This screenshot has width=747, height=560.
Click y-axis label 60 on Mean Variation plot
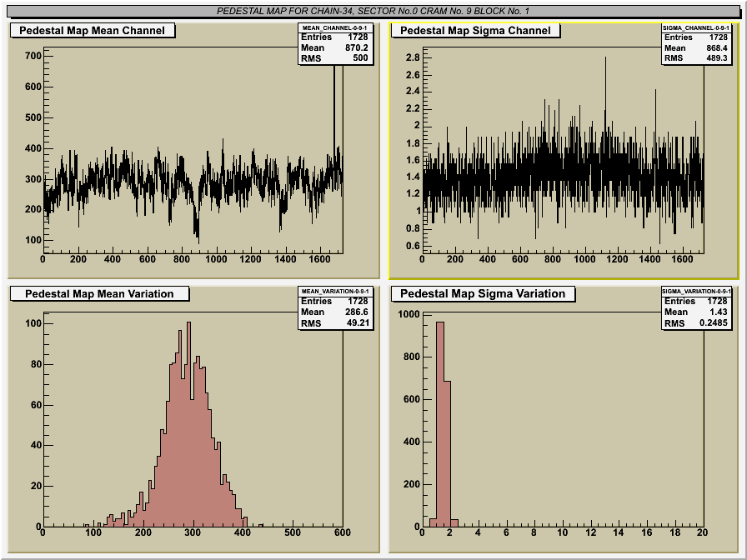36,405
